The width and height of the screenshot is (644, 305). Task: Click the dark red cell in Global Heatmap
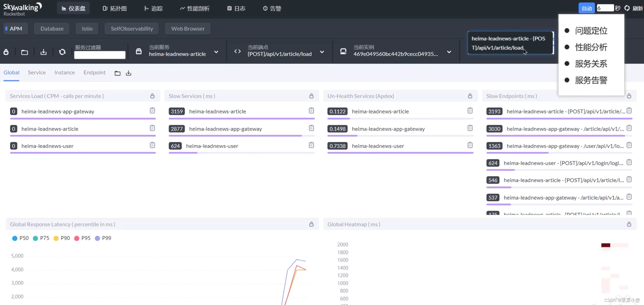tap(606, 245)
